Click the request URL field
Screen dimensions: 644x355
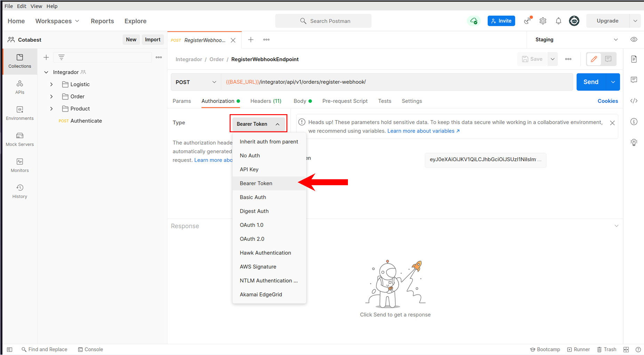397,82
